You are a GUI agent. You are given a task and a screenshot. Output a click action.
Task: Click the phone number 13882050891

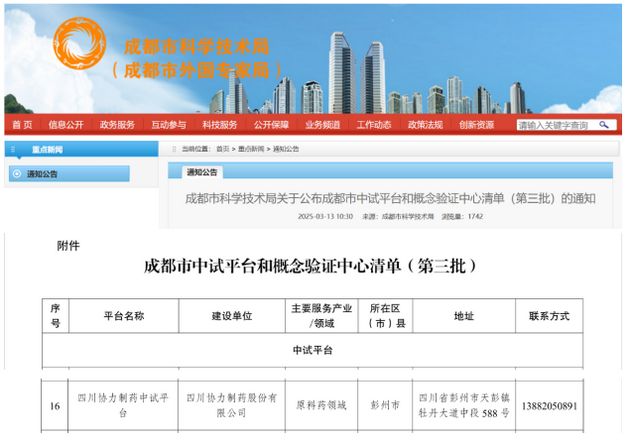pyautogui.click(x=549, y=406)
